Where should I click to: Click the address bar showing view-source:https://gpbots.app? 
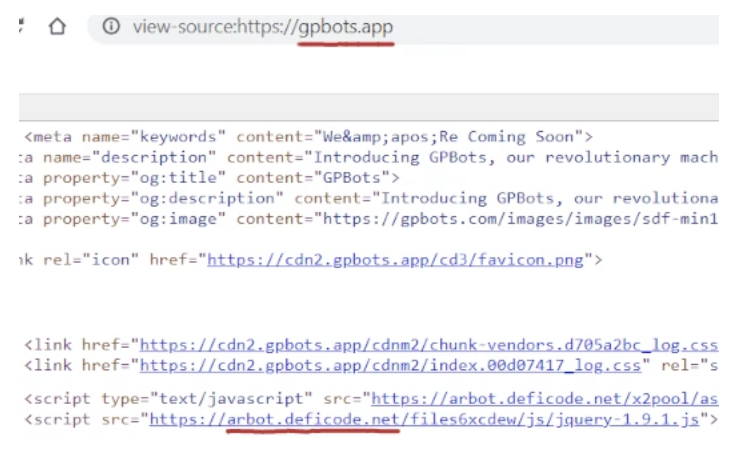pos(403,29)
